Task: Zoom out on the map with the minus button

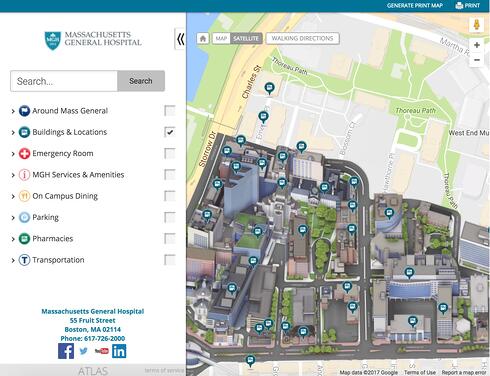Action: click(x=477, y=60)
